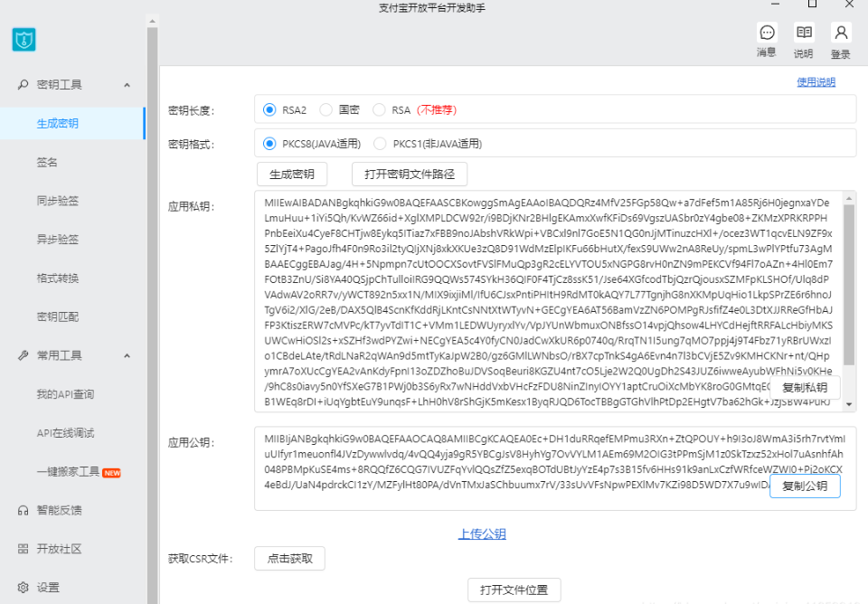Click 打开文件位置 button
The image size is (868, 604).
[514, 590]
